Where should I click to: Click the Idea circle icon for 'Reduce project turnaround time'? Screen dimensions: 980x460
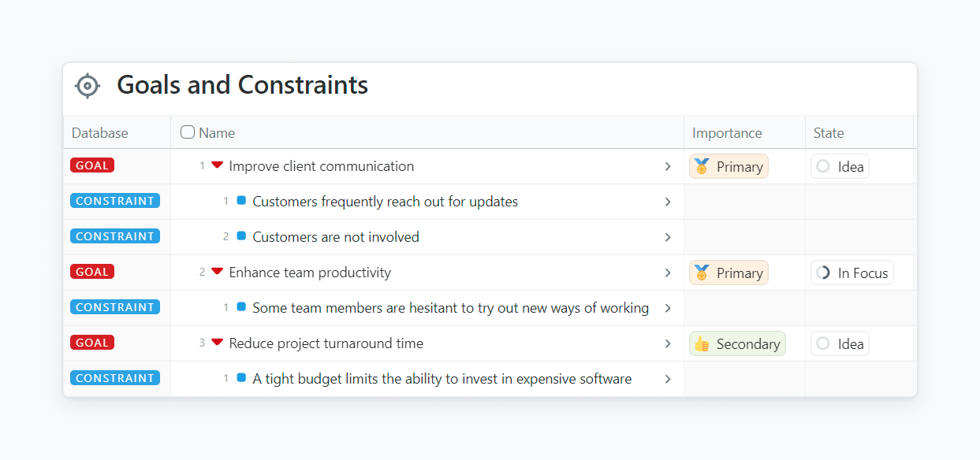click(823, 343)
